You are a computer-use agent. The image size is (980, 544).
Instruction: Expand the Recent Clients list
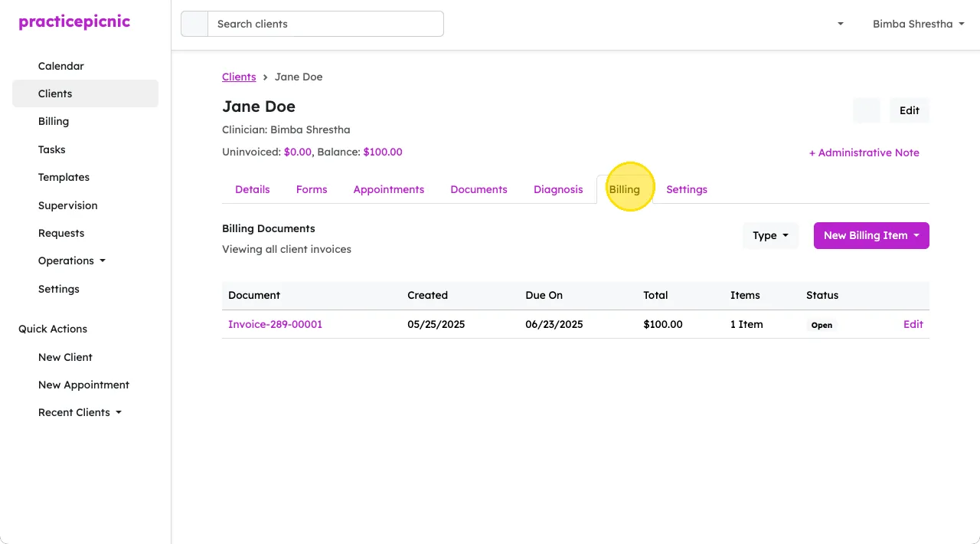(80, 412)
